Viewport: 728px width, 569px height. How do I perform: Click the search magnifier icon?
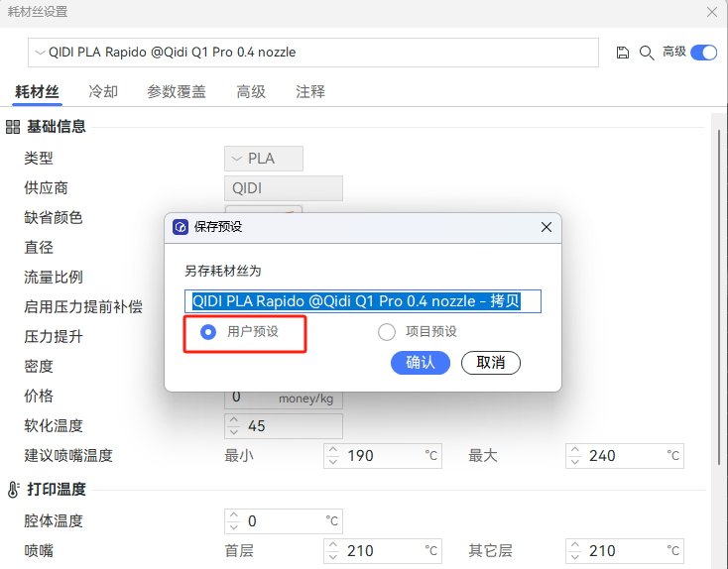(646, 53)
